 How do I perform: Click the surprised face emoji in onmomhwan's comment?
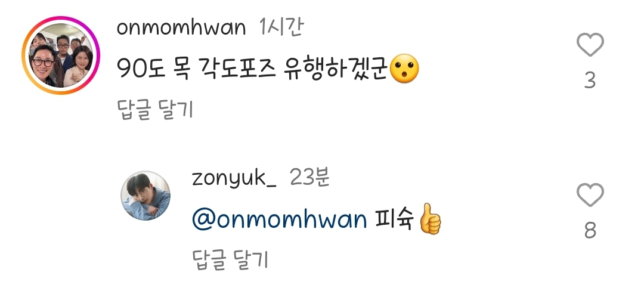pyautogui.click(x=404, y=68)
